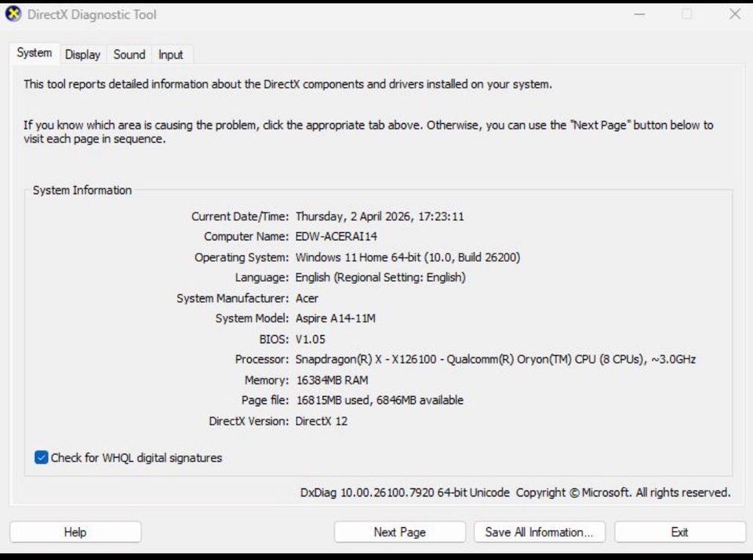Click the computer name EDW-ACERAI14
This screenshot has height=560, width=753.
click(336, 236)
